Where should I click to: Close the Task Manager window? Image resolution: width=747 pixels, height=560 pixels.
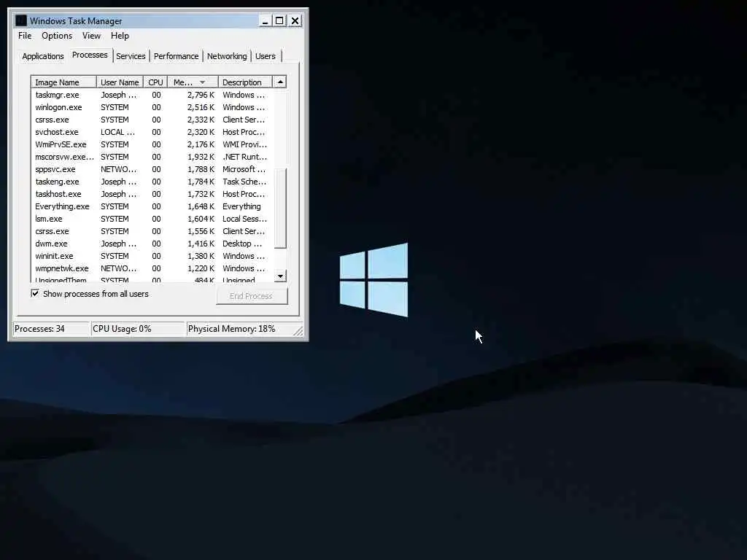(295, 21)
